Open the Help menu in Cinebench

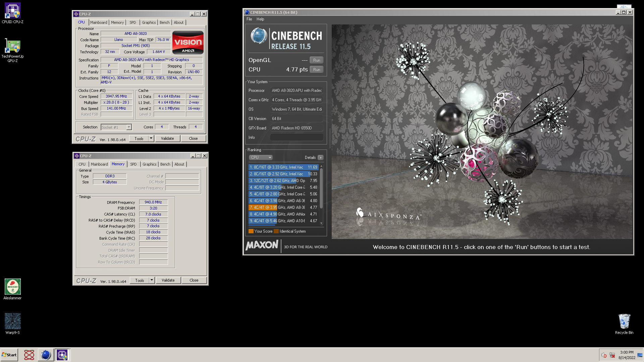pos(260,19)
